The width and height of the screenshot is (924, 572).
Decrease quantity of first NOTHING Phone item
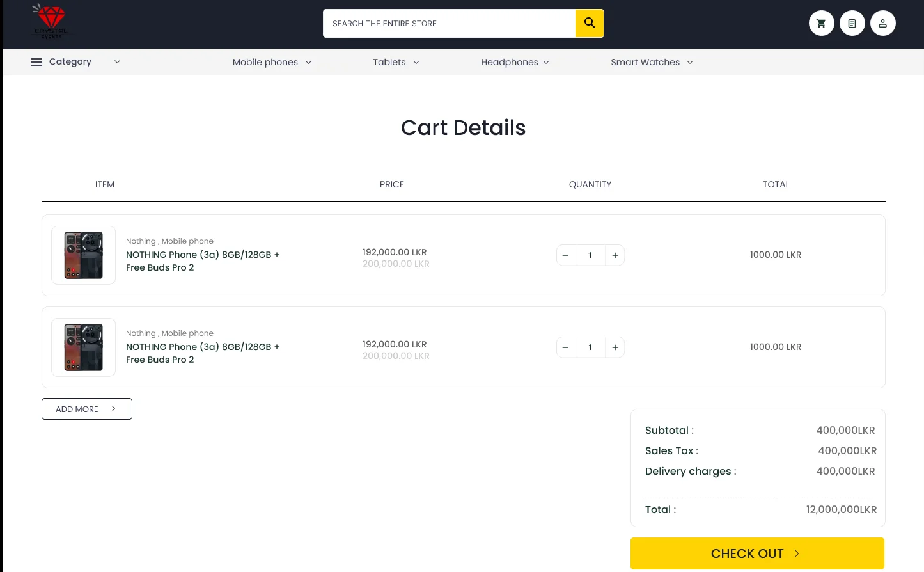coord(565,255)
